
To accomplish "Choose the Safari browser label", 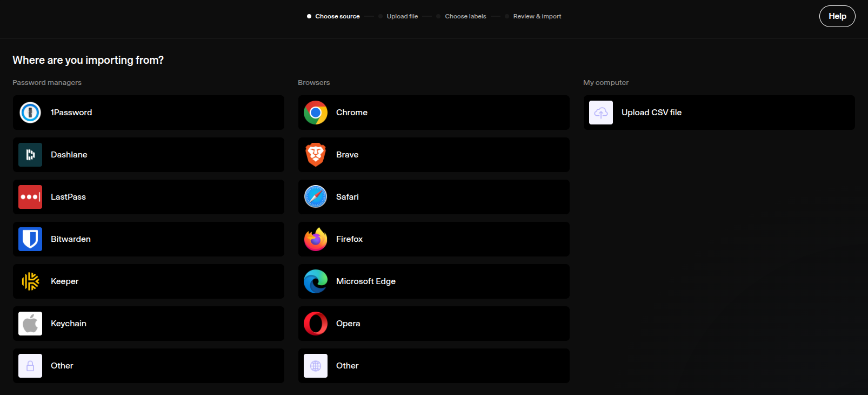I will click(x=347, y=197).
